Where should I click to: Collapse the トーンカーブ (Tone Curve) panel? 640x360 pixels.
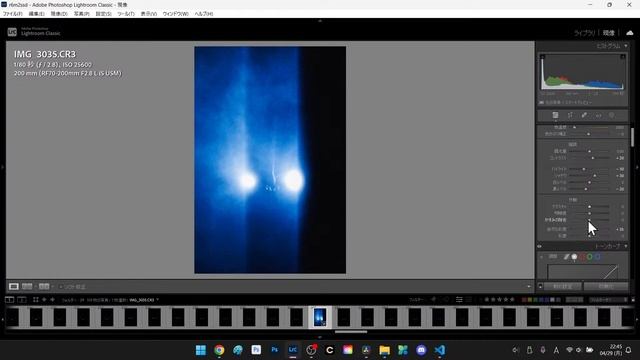(626, 246)
